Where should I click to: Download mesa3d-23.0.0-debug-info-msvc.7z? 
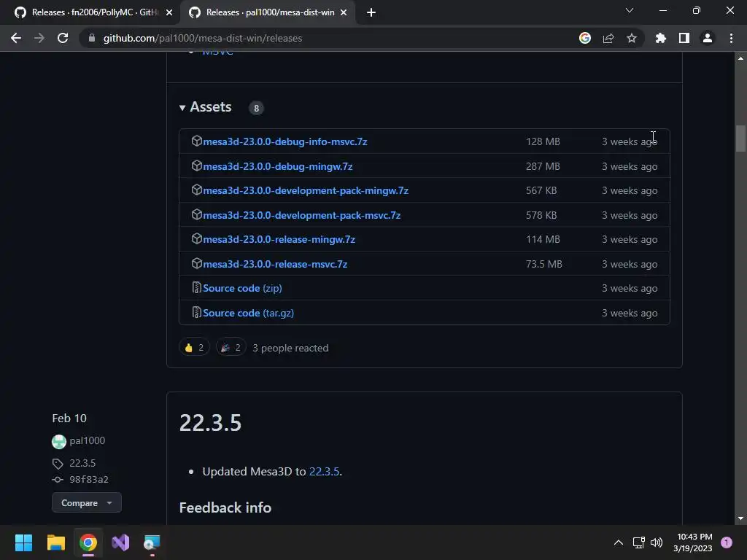[x=285, y=141]
